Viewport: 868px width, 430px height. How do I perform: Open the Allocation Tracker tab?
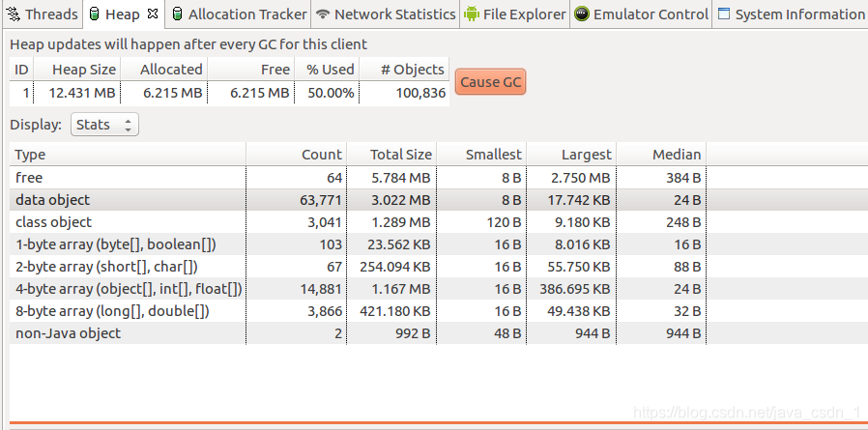[x=239, y=14]
